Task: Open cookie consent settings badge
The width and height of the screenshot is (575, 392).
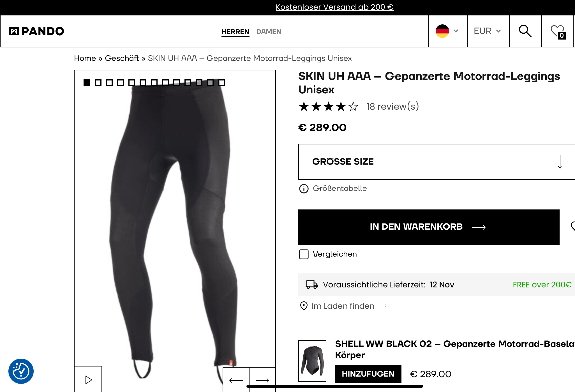Action: point(21,371)
